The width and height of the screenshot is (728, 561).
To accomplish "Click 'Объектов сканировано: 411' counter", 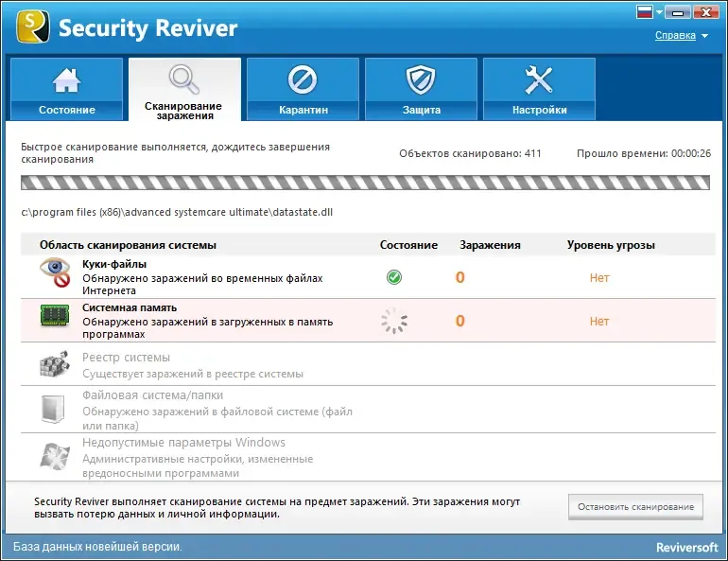I will coord(470,153).
